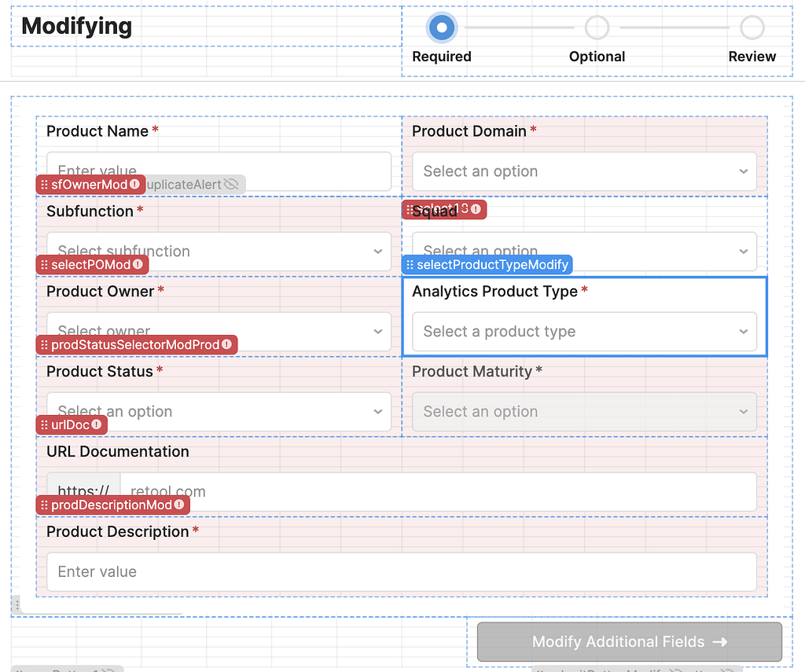Screen dimensions: 805x672
Task: Click the drag handle on the urlDoc label
Action: pyautogui.click(x=44, y=425)
